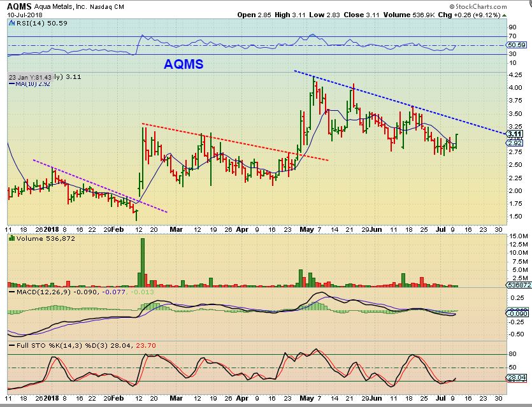Click the 3.11 last price label
532x407 pixels.
[515, 134]
